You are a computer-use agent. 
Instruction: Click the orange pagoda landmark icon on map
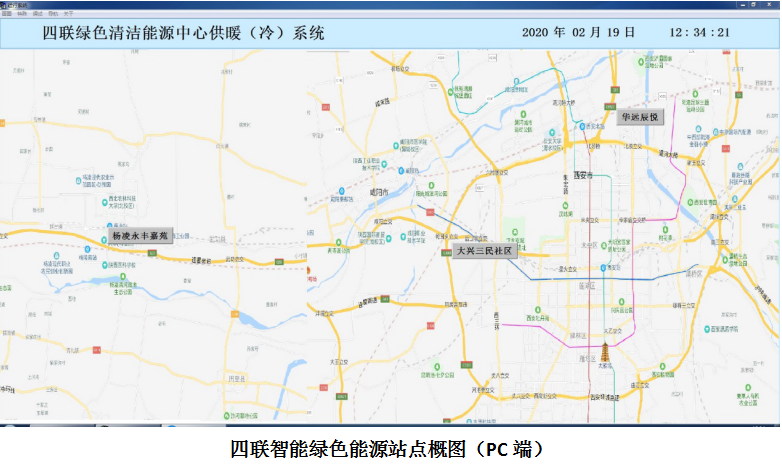(x=603, y=354)
